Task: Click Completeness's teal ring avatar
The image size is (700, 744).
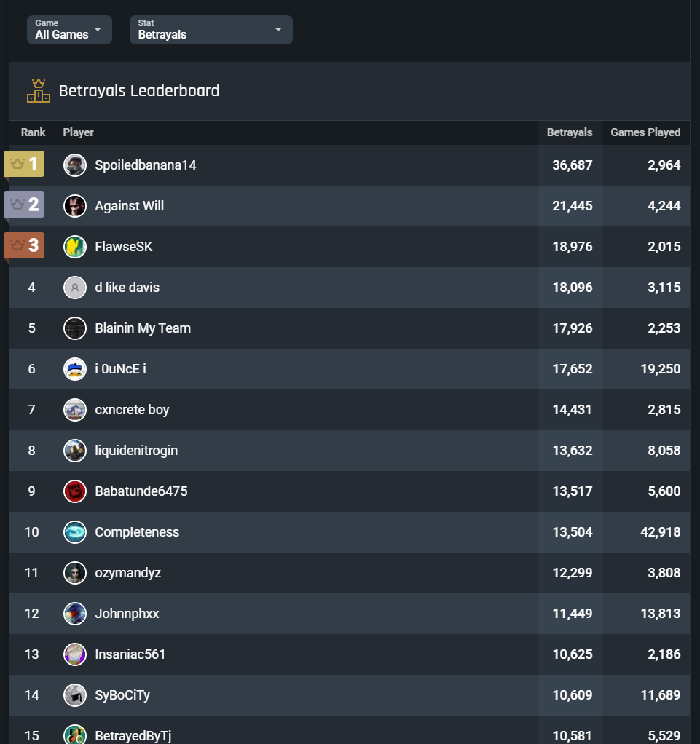Action: tap(75, 532)
